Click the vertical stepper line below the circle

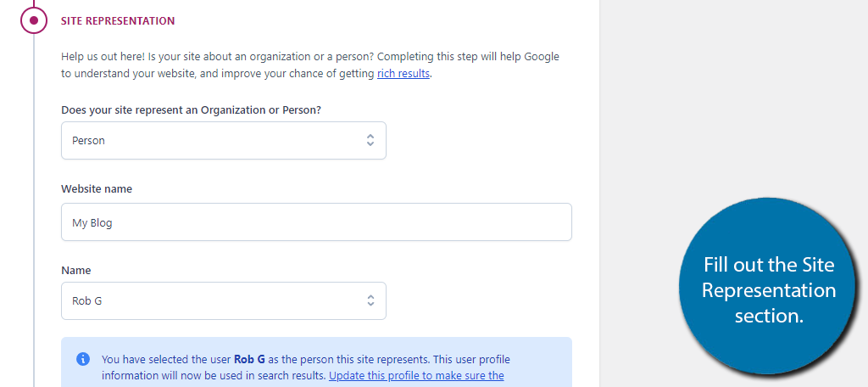pos(34,210)
